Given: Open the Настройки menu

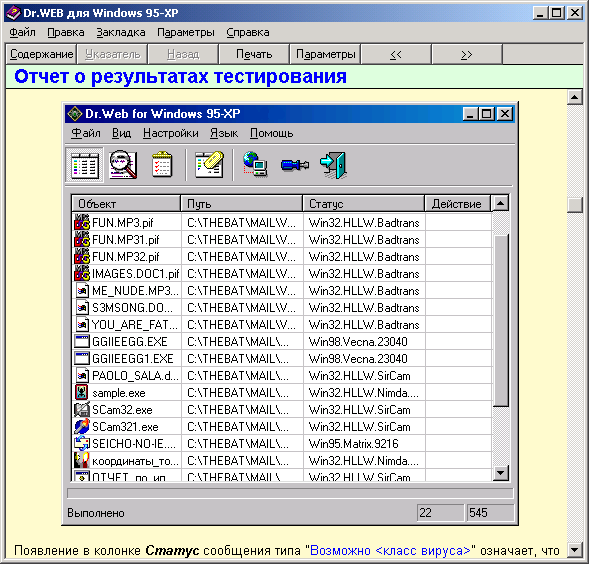Looking at the screenshot, I should 171,133.
